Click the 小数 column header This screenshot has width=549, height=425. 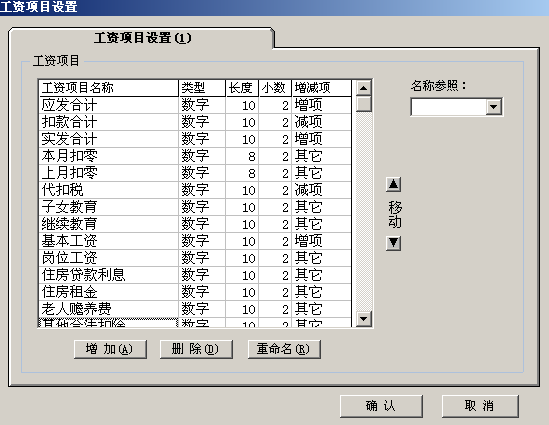pyautogui.click(x=275, y=88)
